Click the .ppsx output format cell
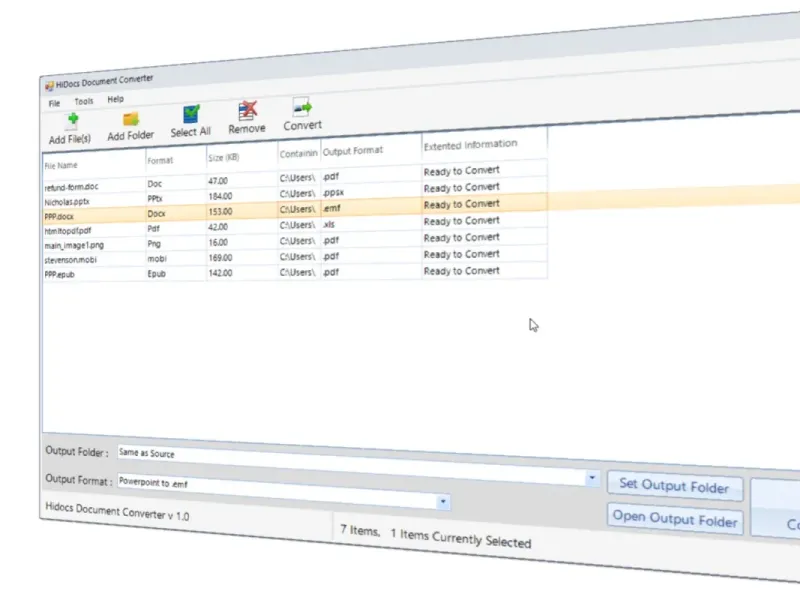Screen dimensions: 800x600 (x=371, y=192)
